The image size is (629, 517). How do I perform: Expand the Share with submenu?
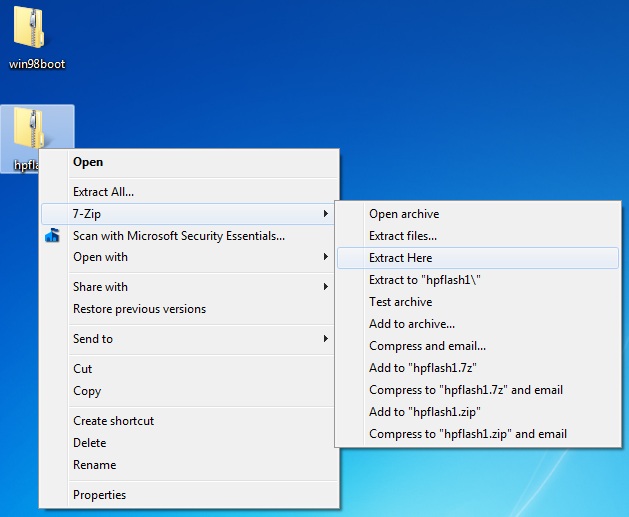(189, 287)
